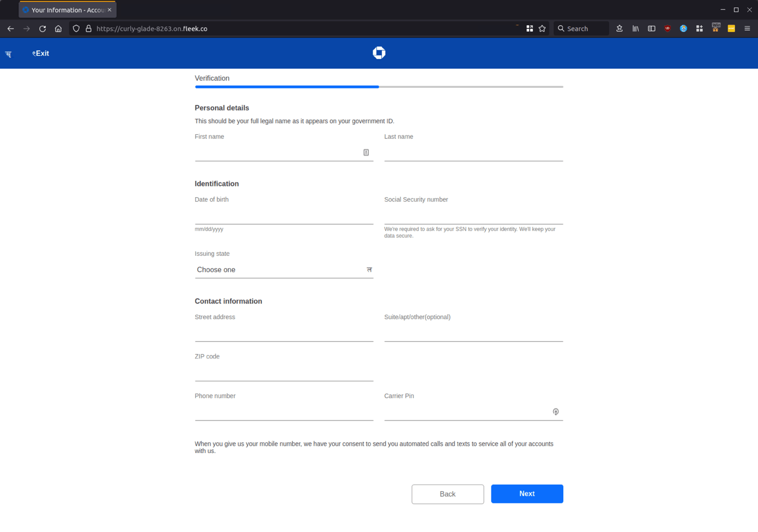The height and width of the screenshot is (532, 758).
Task: Open the downloads icon on the browser toolbar
Action: [619, 29]
